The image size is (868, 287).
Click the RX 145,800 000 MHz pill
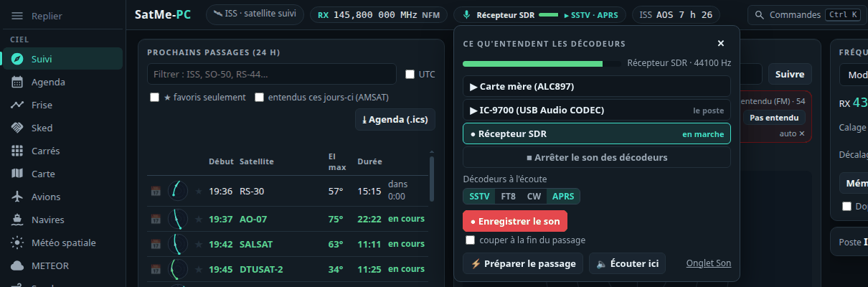point(379,14)
